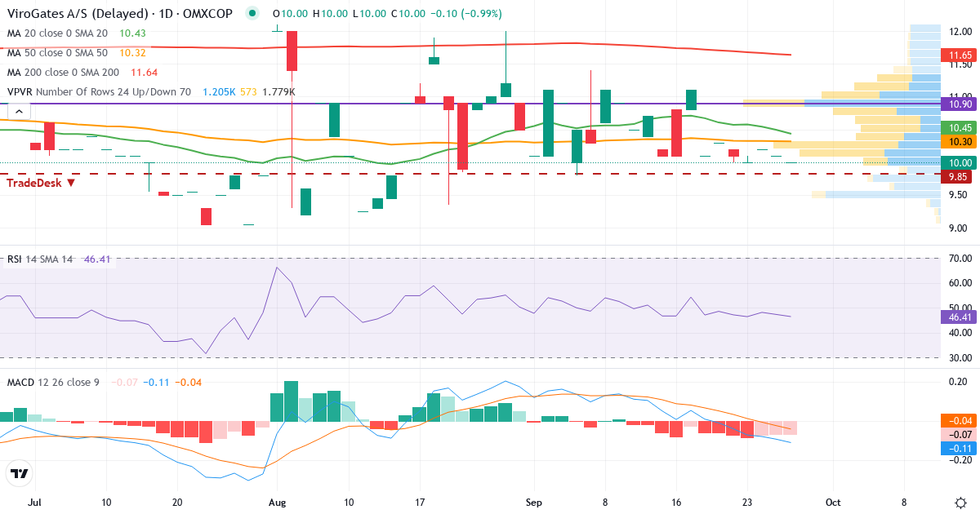
Task: Click the Aug label on time axis
Action: pos(278,503)
